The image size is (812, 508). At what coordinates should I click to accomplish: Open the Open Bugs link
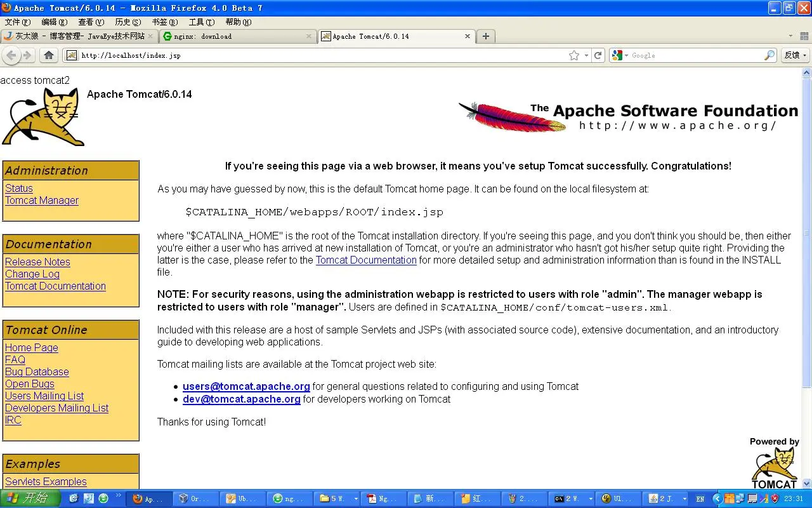[x=30, y=384]
